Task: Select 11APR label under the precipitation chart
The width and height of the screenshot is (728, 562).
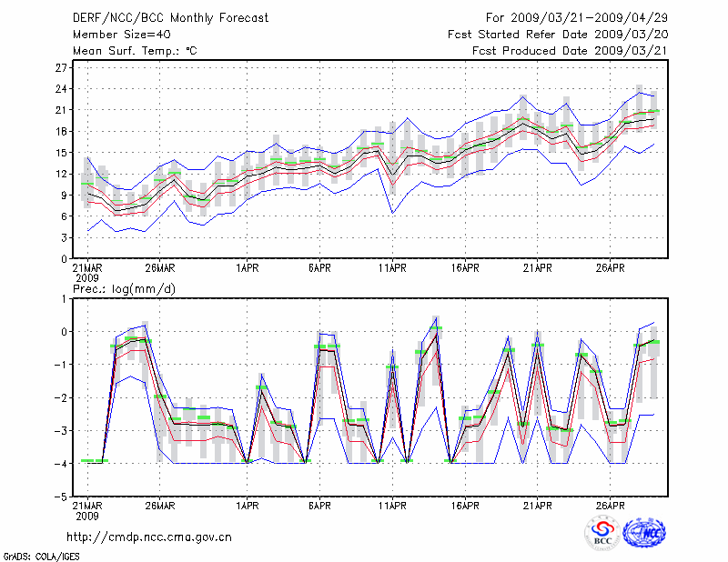Action: coord(392,506)
